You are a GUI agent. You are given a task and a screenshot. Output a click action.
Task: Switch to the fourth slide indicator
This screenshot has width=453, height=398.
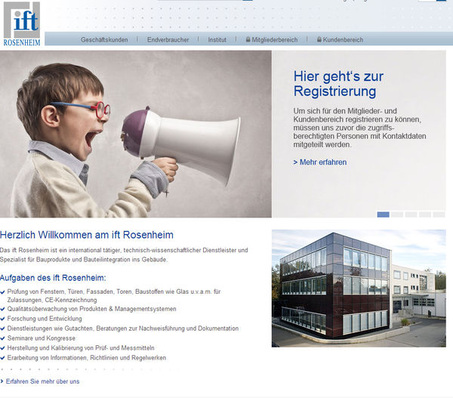pos(425,214)
